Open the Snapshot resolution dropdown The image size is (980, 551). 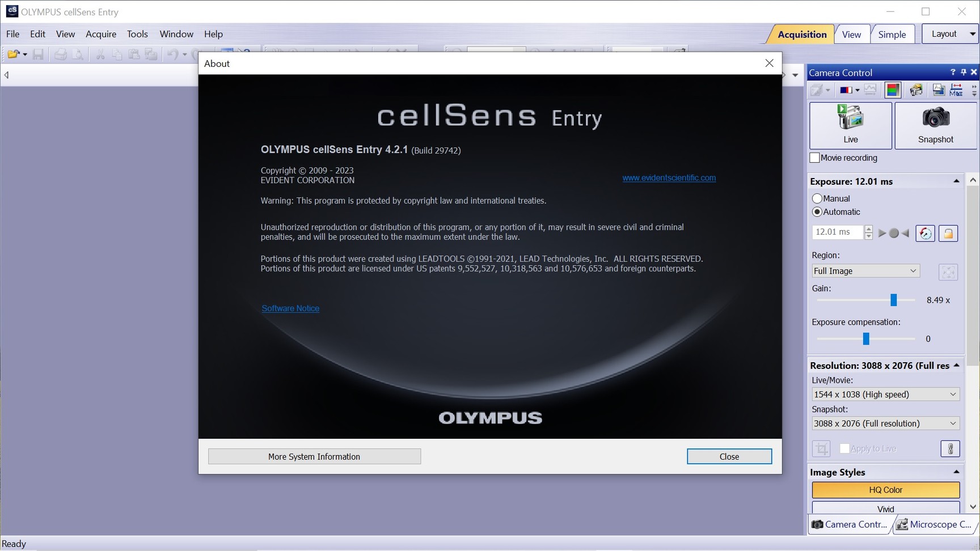coord(885,423)
